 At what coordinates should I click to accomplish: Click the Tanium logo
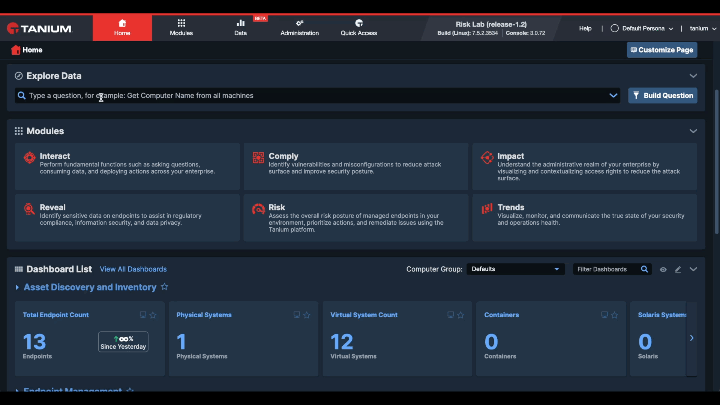(39, 28)
